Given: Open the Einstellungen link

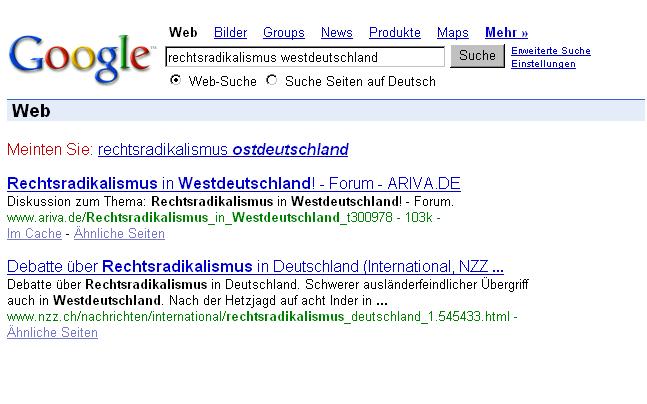Looking at the screenshot, I should click(543, 64).
